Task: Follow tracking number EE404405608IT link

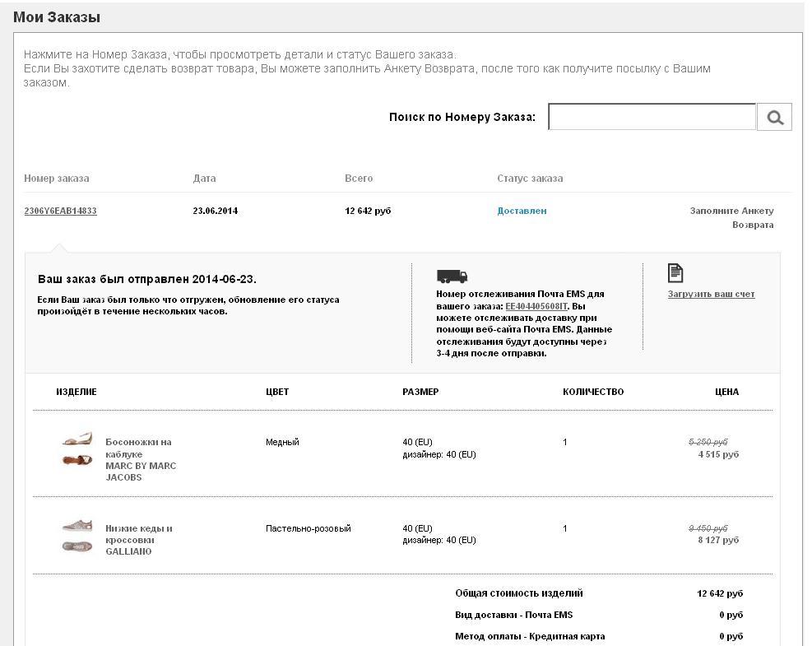Action: (x=536, y=306)
